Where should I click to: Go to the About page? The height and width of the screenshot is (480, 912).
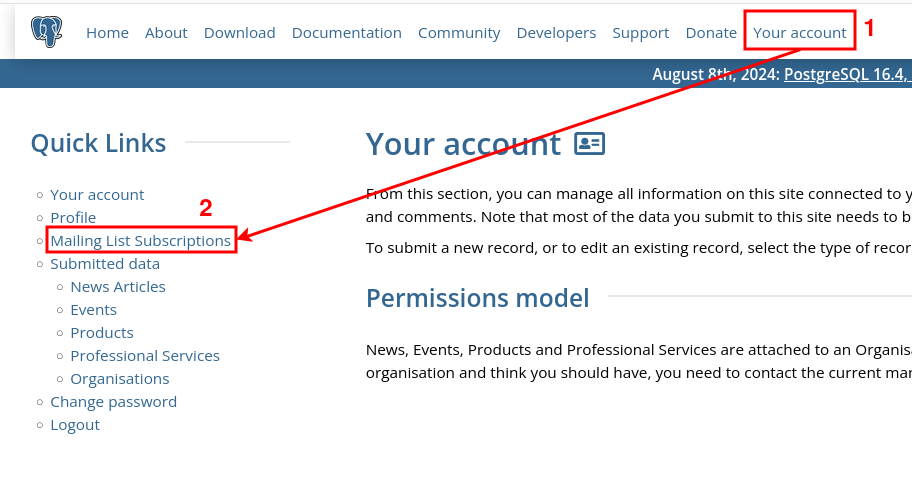pyautogui.click(x=166, y=33)
